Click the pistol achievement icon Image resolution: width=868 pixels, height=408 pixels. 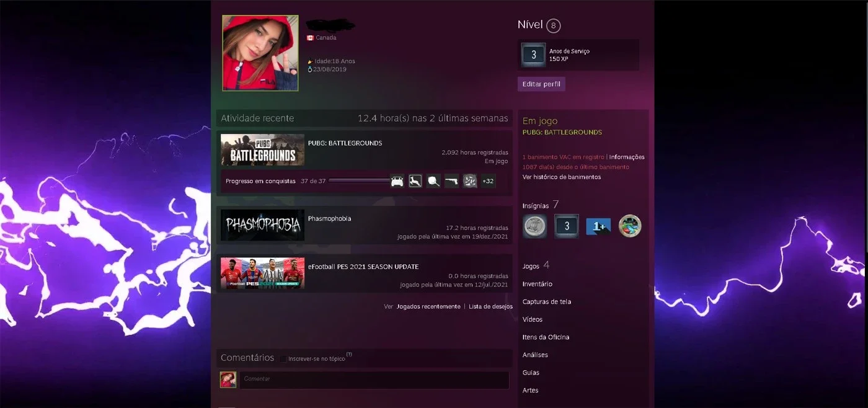pos(452,181)
